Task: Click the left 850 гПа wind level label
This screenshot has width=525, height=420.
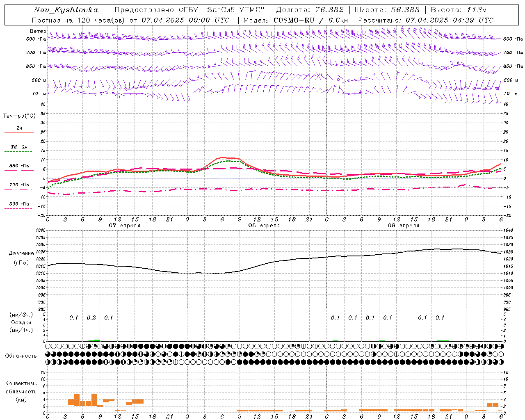Action: (36, 66)
